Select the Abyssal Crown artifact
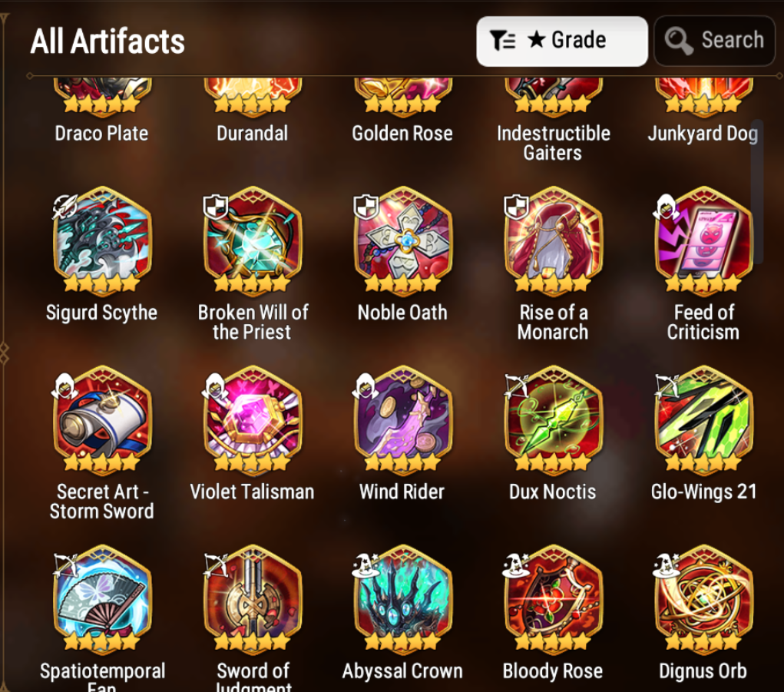 tap(403, 598)
